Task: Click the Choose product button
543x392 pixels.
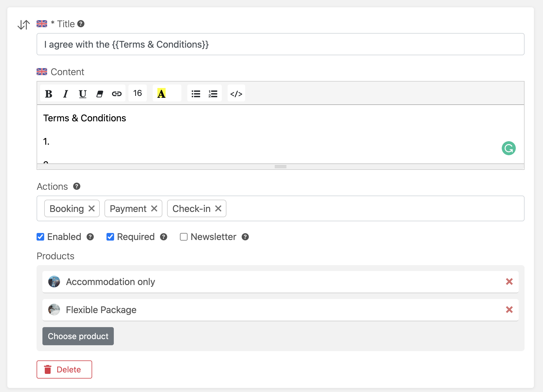Action: coord(78,336)
